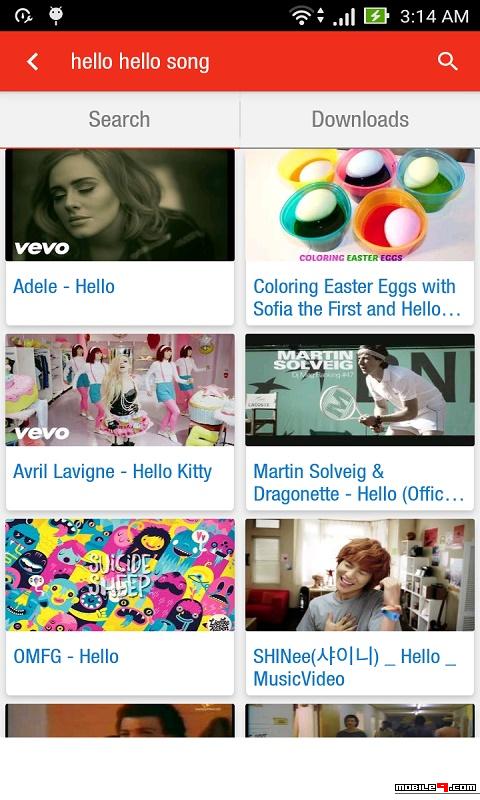Select the OMFG Suicide Sheep thumbnail

(x=120, y=575)
